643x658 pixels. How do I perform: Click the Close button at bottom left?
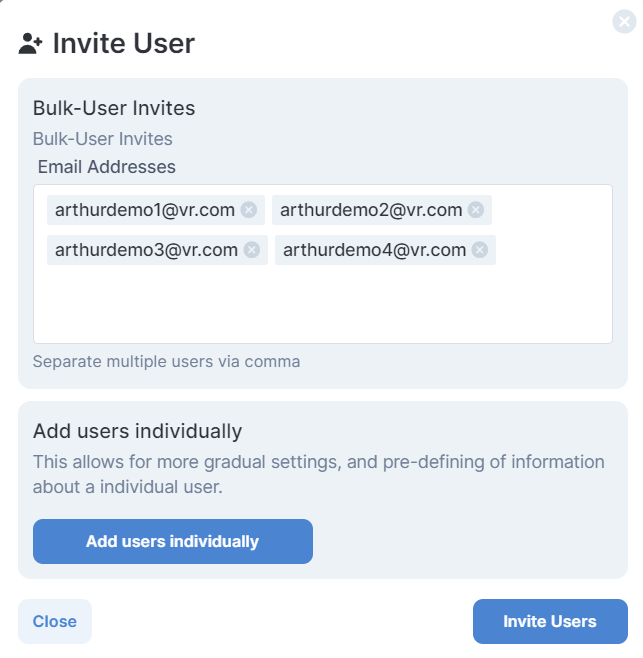pyautogui.click(x=55, y=621)
